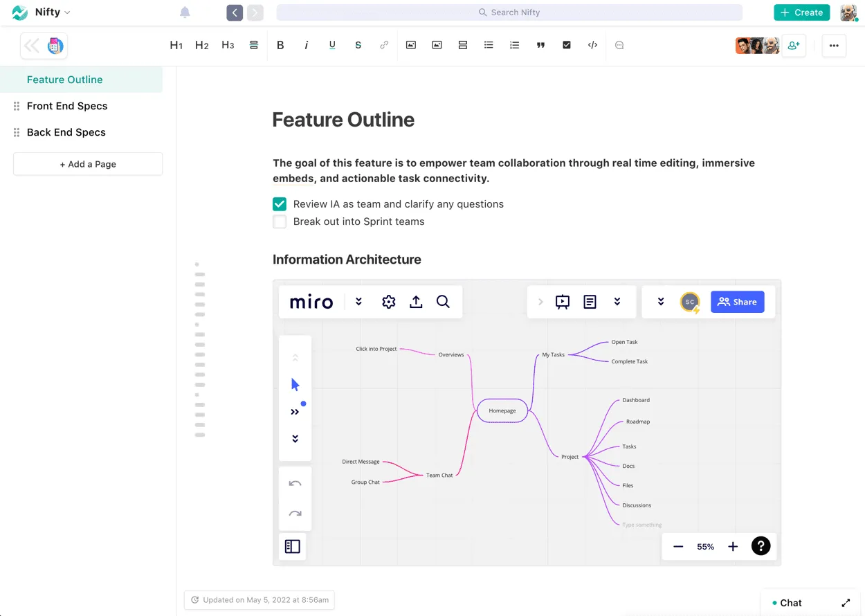This screenshot has width=865, height=616.
Task: Click the Miro export/upload icon
Action: coord(416,302)
